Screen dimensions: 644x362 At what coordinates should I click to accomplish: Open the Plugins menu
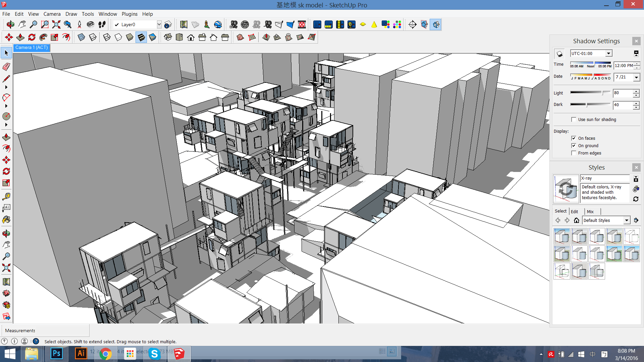[129, 14]
